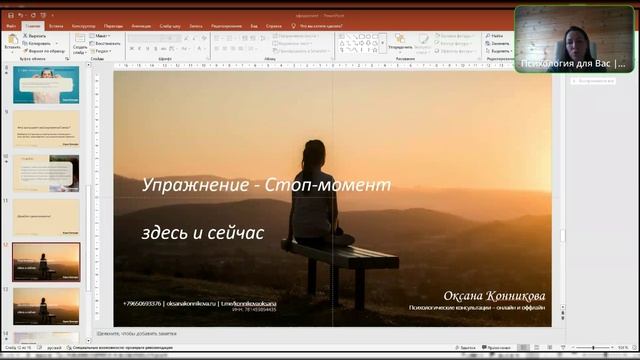
Task: Click the strikethrough abc icon
Action: 164,49
